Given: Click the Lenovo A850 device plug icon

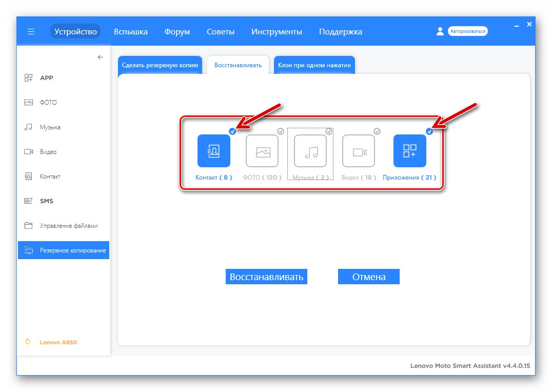Looking at the screenshot, I should coord(28,342).
